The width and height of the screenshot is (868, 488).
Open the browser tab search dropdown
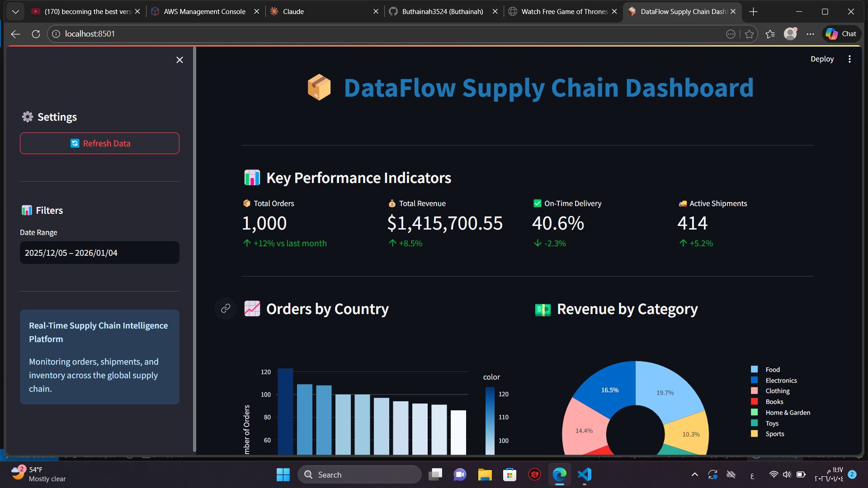coord(15,11)
